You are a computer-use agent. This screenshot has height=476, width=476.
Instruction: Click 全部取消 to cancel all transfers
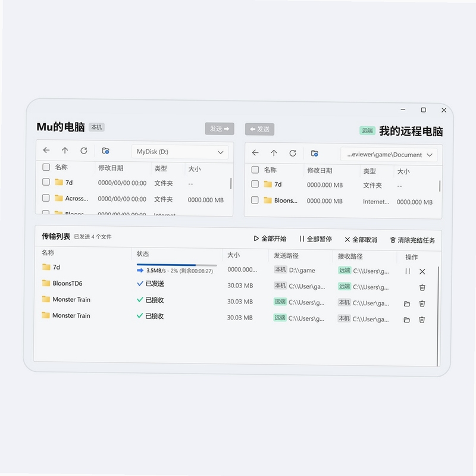pyautogui.click(x=361, y=240)
